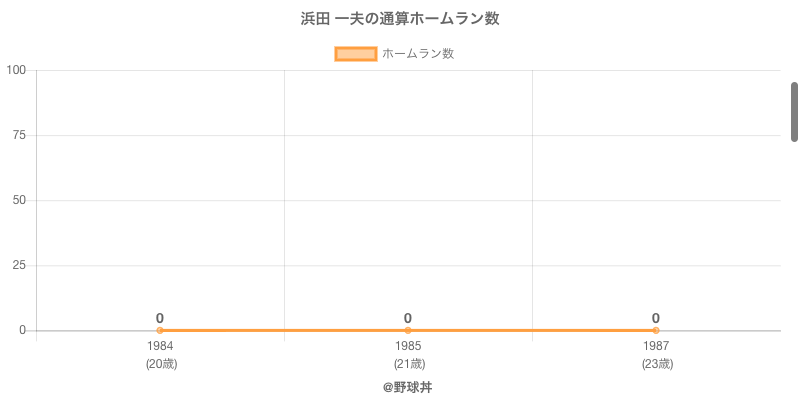Click the vertical scrollbar thumb
Screen dimensions: 800x400
pos(794,111)
